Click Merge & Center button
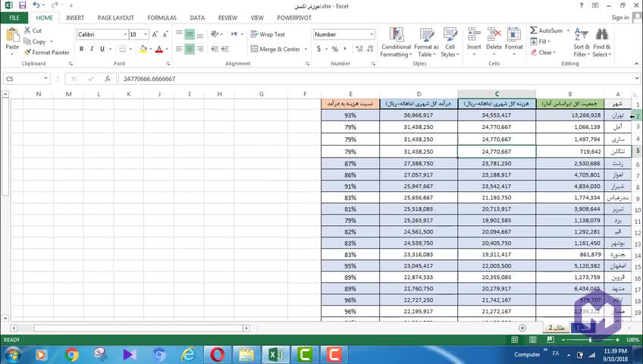 point(275,49)
